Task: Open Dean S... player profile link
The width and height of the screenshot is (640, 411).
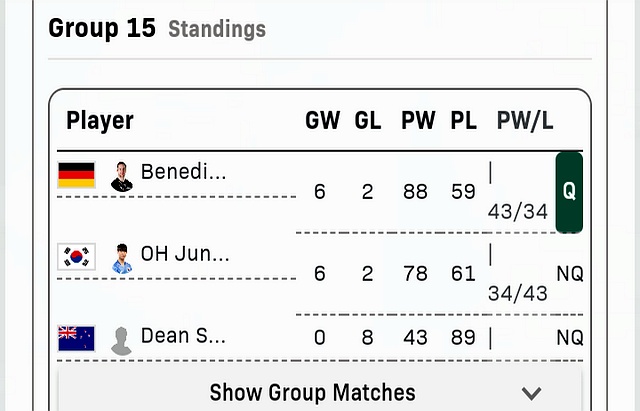Action: 183,335
